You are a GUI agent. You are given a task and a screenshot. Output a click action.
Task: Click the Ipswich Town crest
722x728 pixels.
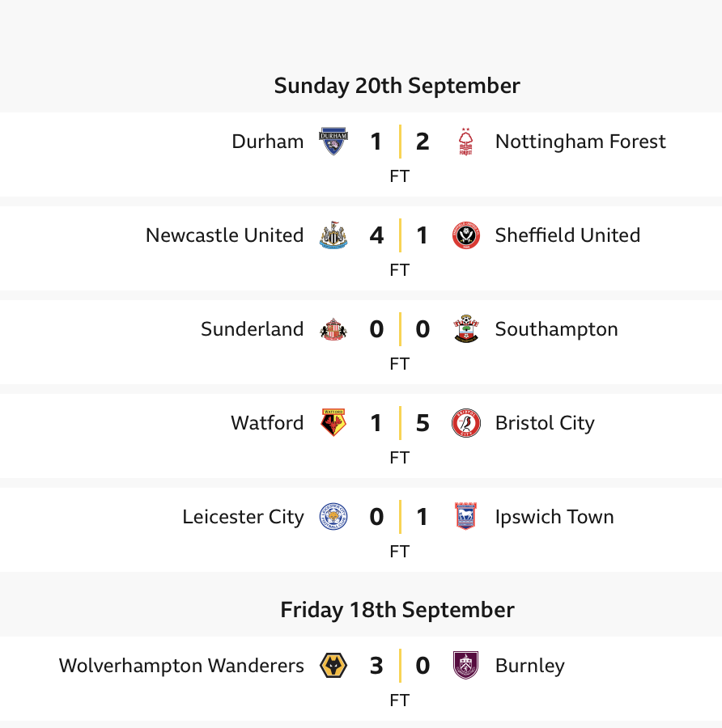pyautogui.click(x=465, y=516)
